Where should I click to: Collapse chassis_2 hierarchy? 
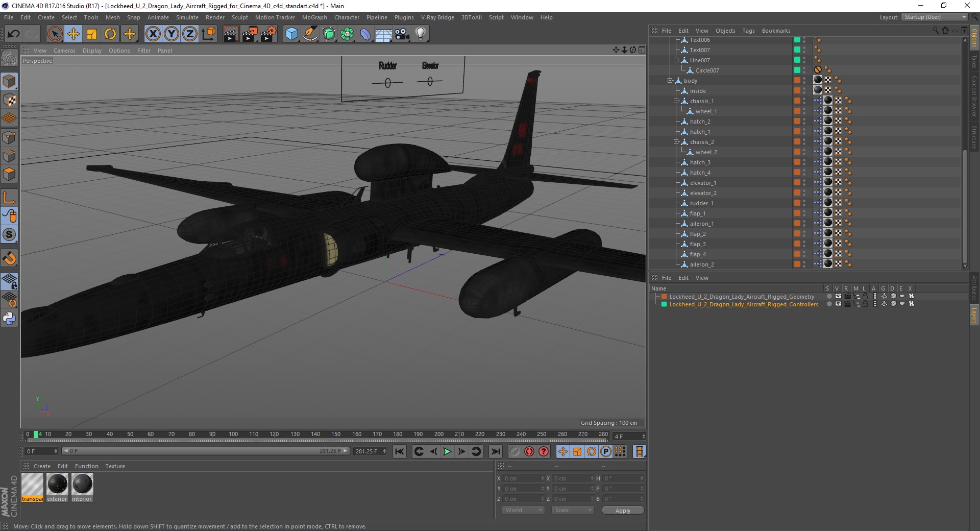tap(676, 142)
